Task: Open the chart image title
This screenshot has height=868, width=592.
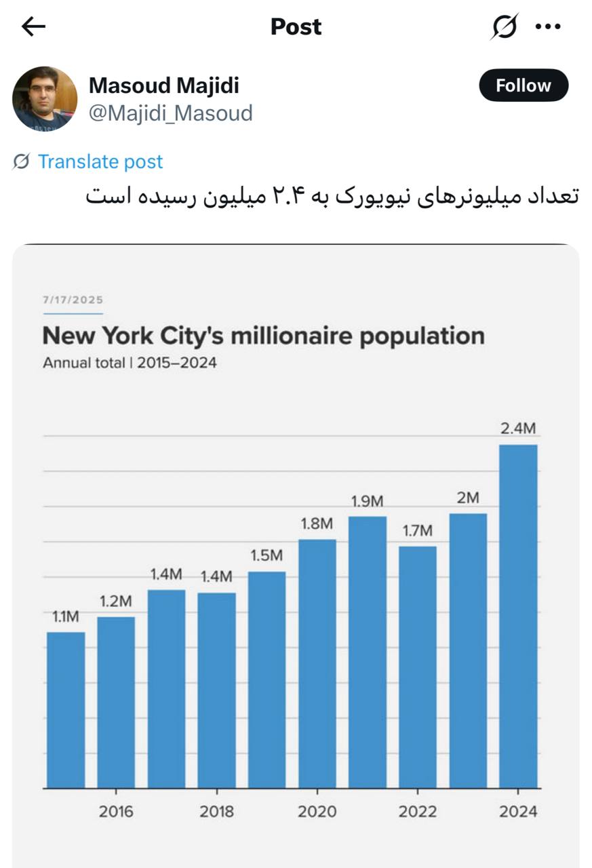Action: click(x=263, y=336)
